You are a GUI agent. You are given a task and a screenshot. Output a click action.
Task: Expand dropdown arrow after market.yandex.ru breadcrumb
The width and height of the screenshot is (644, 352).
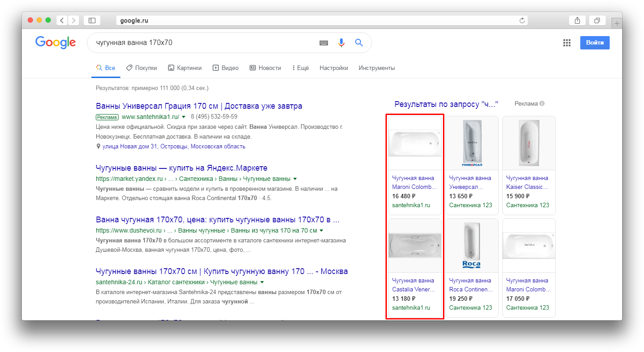(295, 179)
